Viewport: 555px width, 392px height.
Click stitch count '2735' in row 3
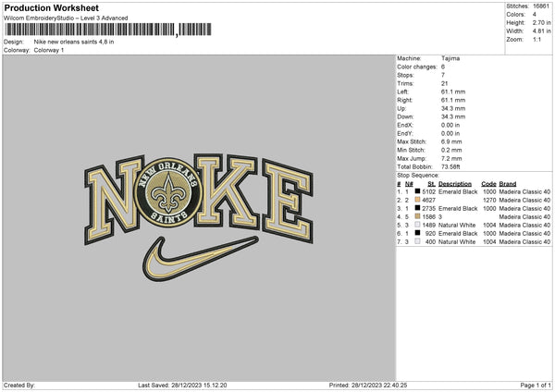point(428,208)
